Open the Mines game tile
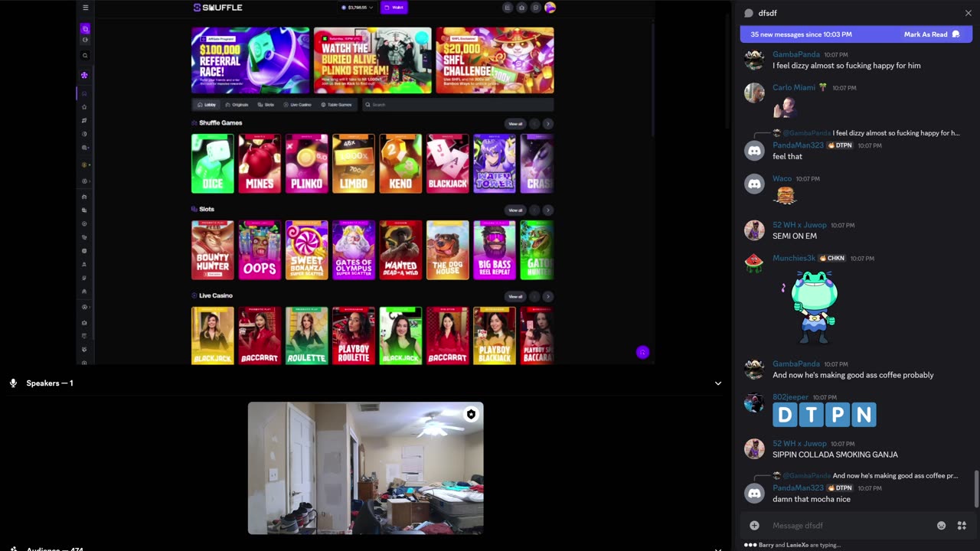 [x=260, y=164]
